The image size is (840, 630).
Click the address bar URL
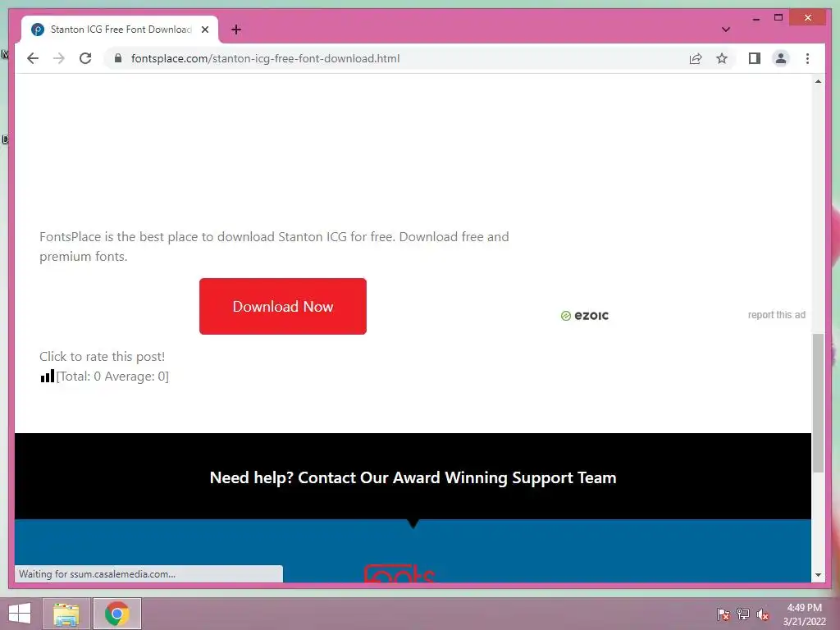pyautogui.click(x=265, y=58)
